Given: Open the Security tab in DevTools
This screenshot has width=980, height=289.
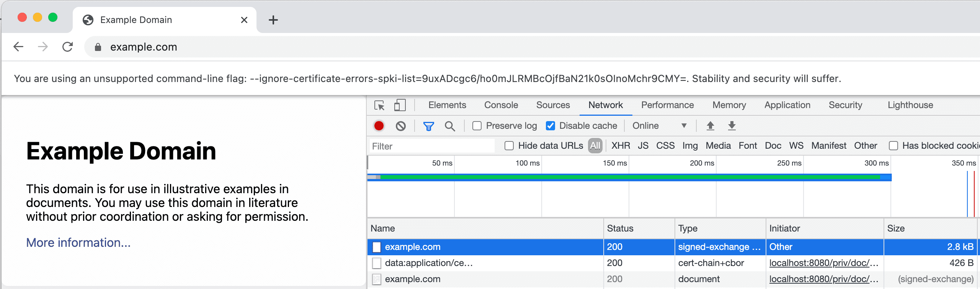Looking at the screenshot, I should (845, 105).
